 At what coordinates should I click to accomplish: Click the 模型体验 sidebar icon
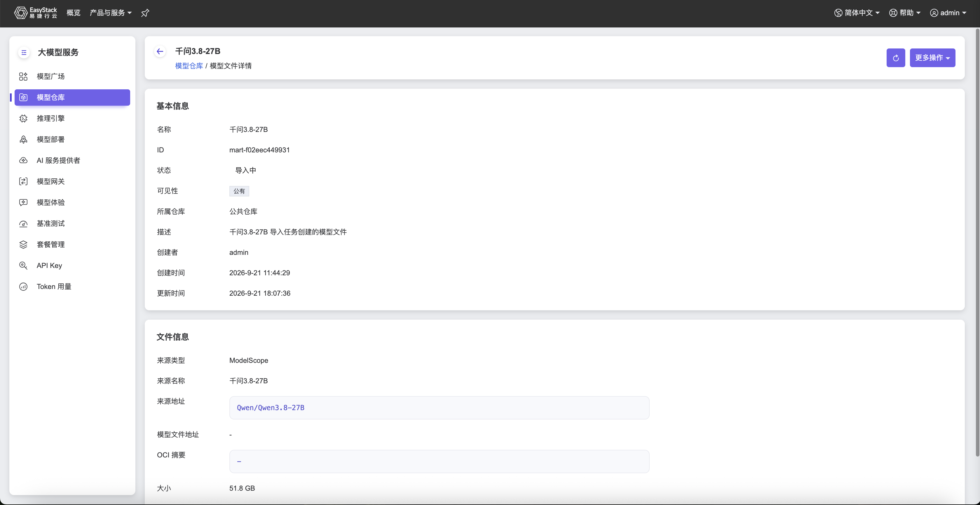click(x=23, y=203)
